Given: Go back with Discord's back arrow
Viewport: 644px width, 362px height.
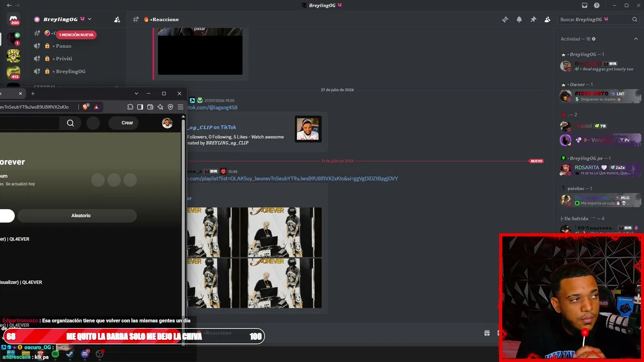Looking at the screenshot, I should (x=9, y=6).
